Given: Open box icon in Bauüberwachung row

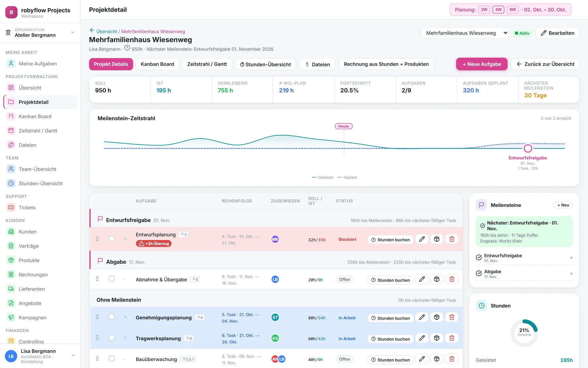Looking at the screenshot, I should point(437,359).
